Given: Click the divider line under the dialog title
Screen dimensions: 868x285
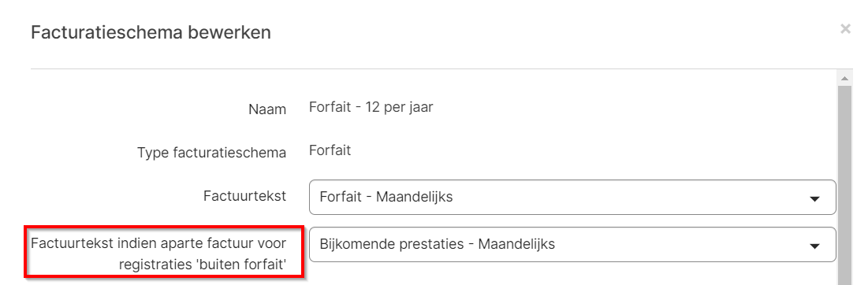Looking at the screenshot, I should [x=434, y=68].
